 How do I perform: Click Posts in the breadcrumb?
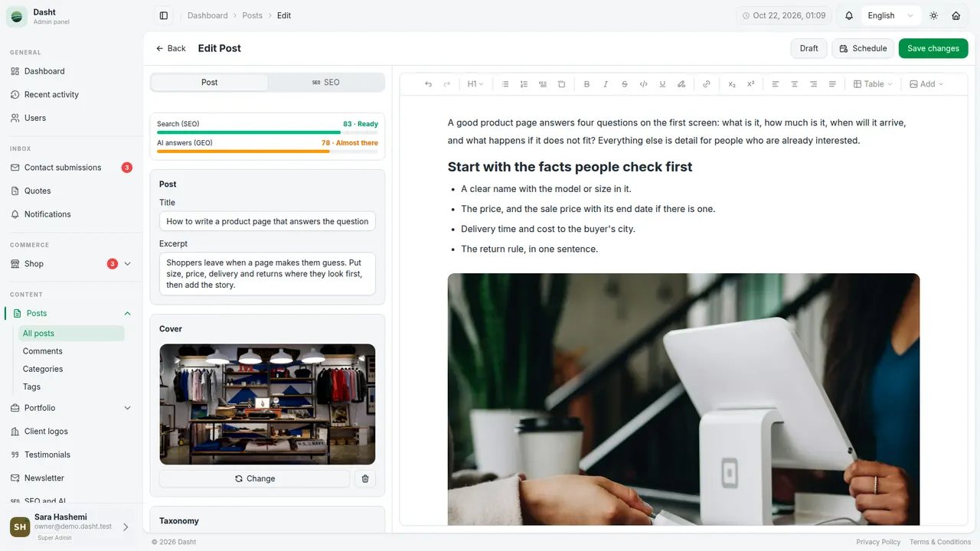pos(252,15)
